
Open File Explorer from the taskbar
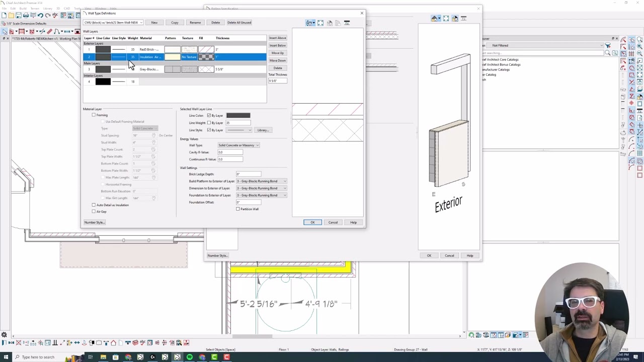(103, 357)
